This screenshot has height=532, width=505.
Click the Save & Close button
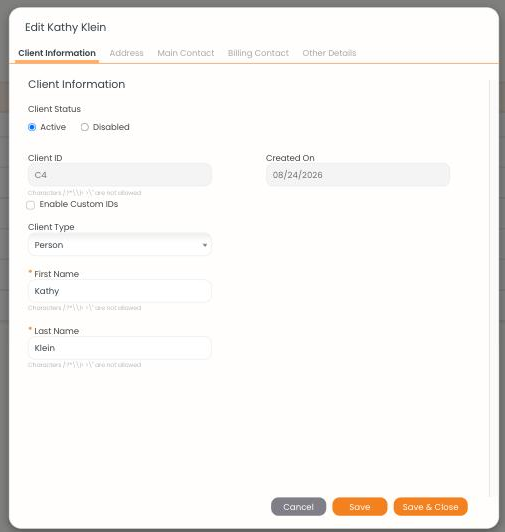click(x=431, y=507)
